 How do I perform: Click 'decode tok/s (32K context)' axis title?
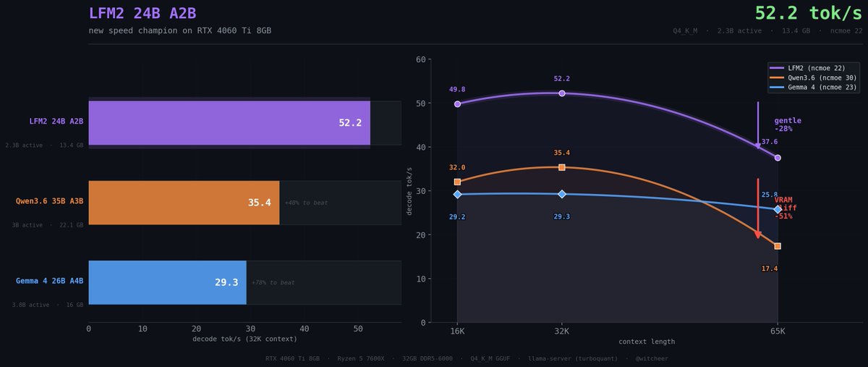[244, 339]
